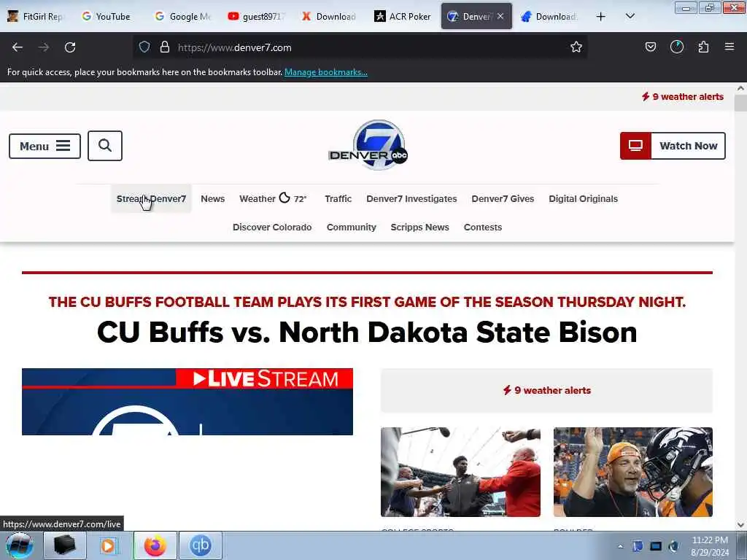
Task: Expand the list all tabs chevron
Action: pos(630,16)
